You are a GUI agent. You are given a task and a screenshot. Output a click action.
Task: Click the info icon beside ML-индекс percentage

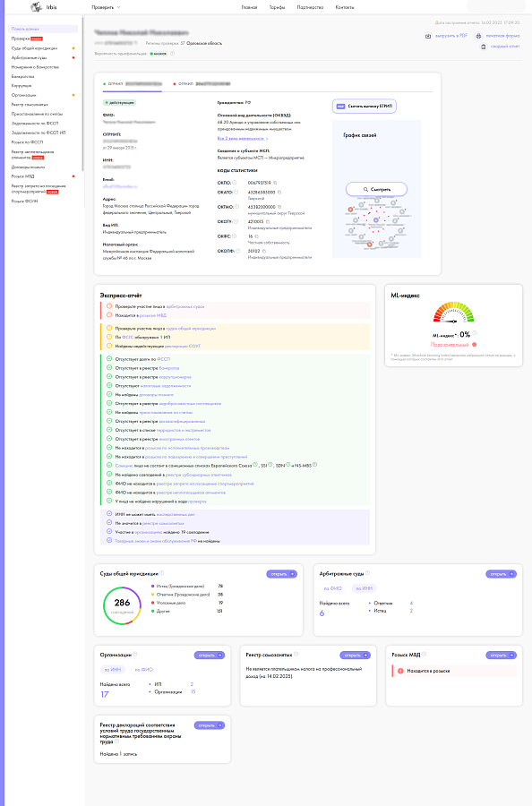click(x=475, y=334)
